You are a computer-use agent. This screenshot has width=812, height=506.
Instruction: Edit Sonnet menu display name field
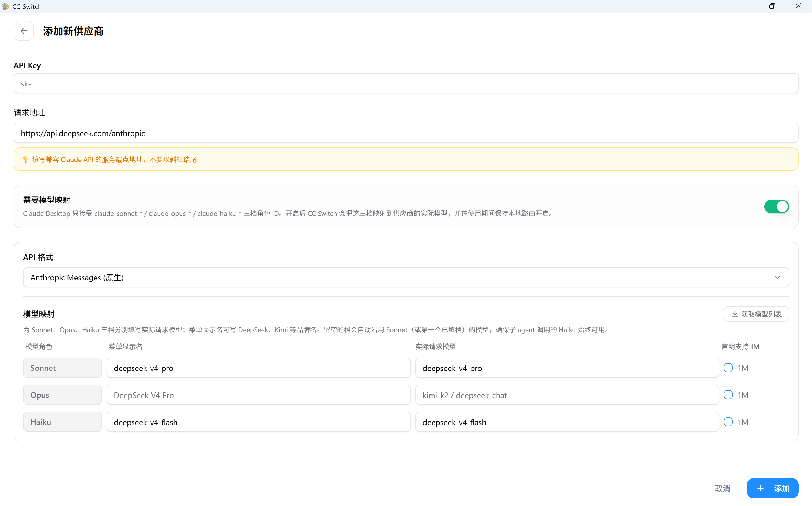pyautogui.click(x=259, y=368)
